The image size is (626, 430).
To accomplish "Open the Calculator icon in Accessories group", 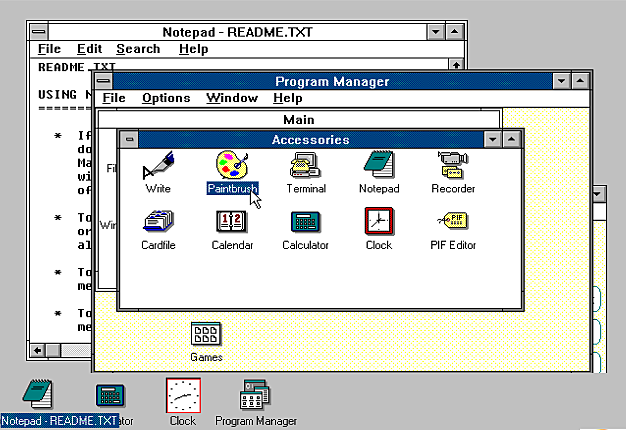I will tap(305, 222).
